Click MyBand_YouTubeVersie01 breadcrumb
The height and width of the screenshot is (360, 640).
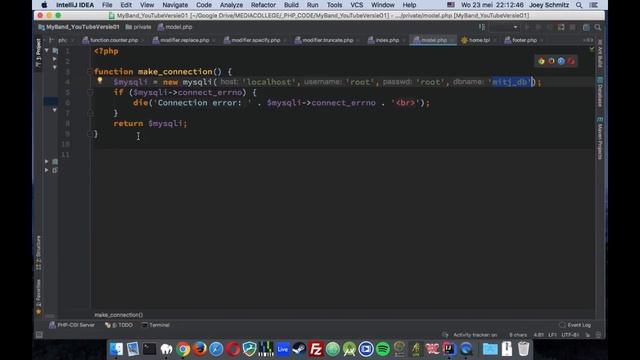(79, 27)
